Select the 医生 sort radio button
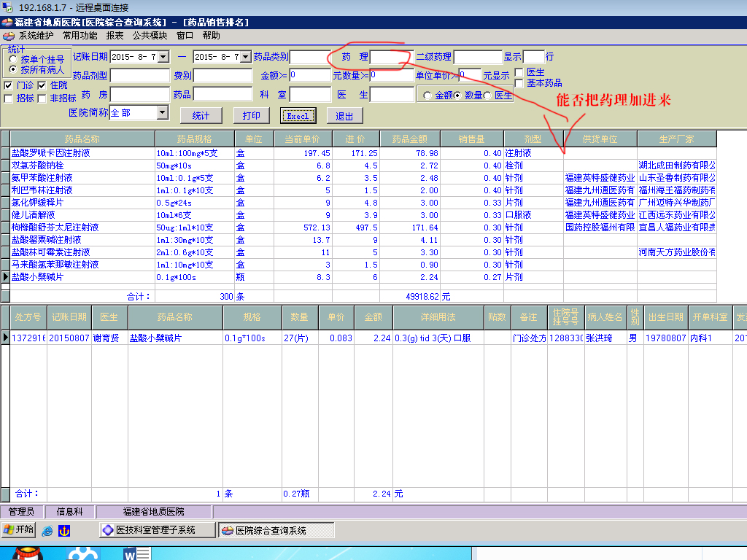The image size is (747, 560). pyautogui.click(x=487, y=96)
